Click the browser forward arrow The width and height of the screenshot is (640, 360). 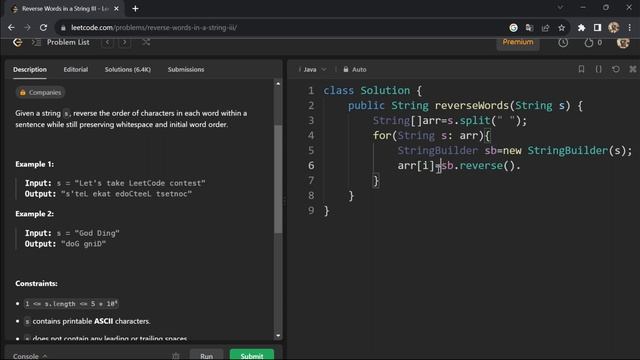[27, 28]
